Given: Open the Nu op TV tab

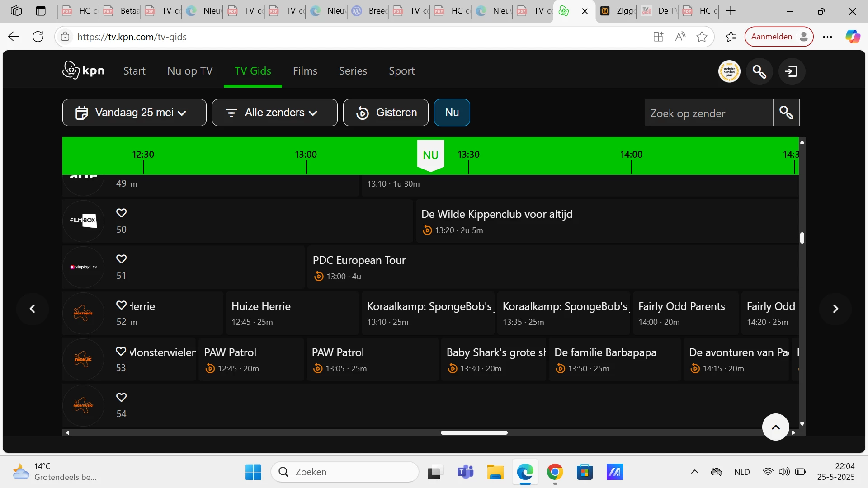Looking at the screenshot, I should pyautogui.click(x=190, y=71).
